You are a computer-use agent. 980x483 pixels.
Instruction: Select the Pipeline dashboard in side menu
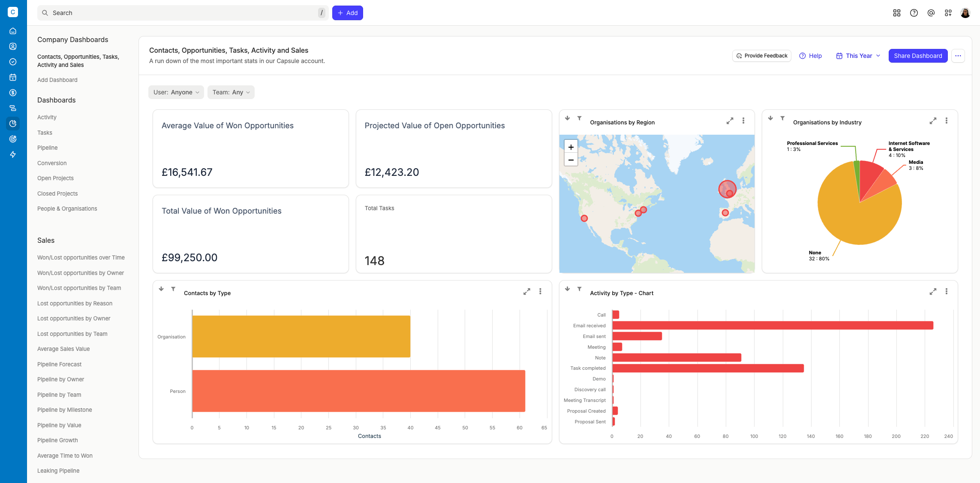coord(48,148)
